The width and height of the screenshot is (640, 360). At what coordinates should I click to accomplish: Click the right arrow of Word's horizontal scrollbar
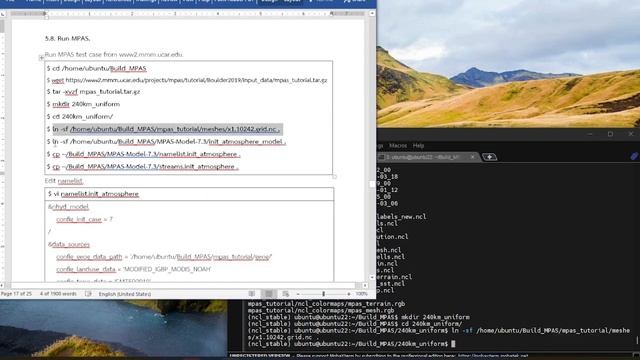365,285
